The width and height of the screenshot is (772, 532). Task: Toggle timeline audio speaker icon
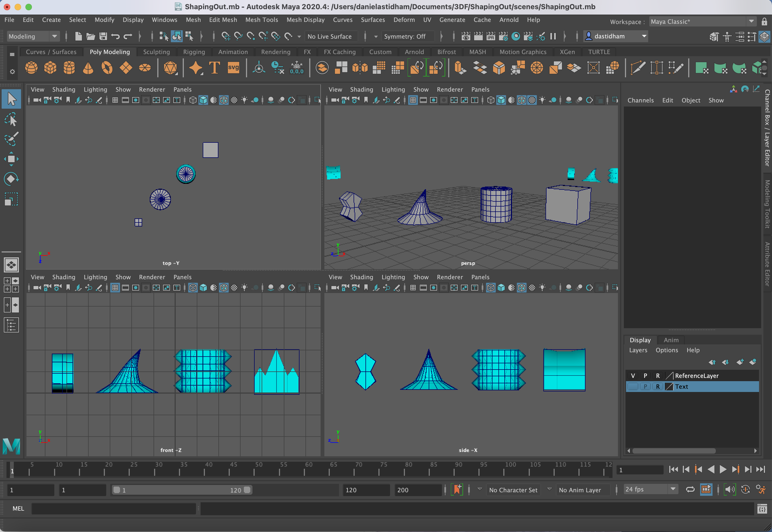point(730,489)
